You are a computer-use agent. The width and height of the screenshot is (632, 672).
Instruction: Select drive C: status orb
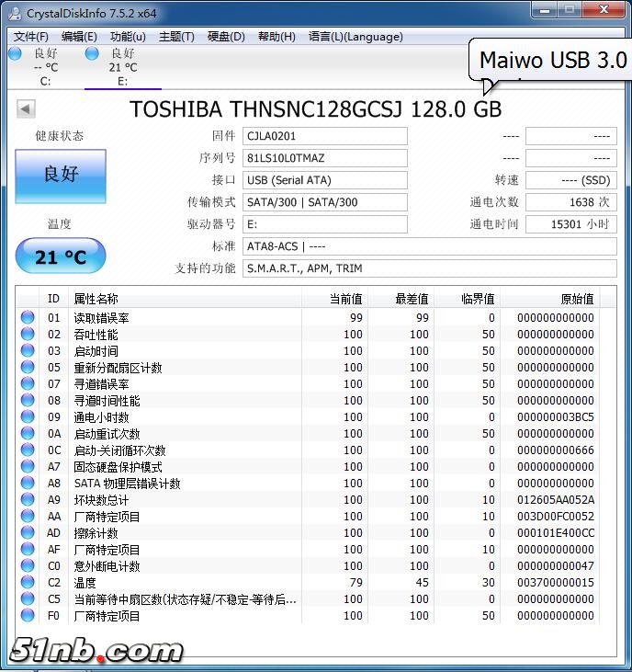point(15,54)
